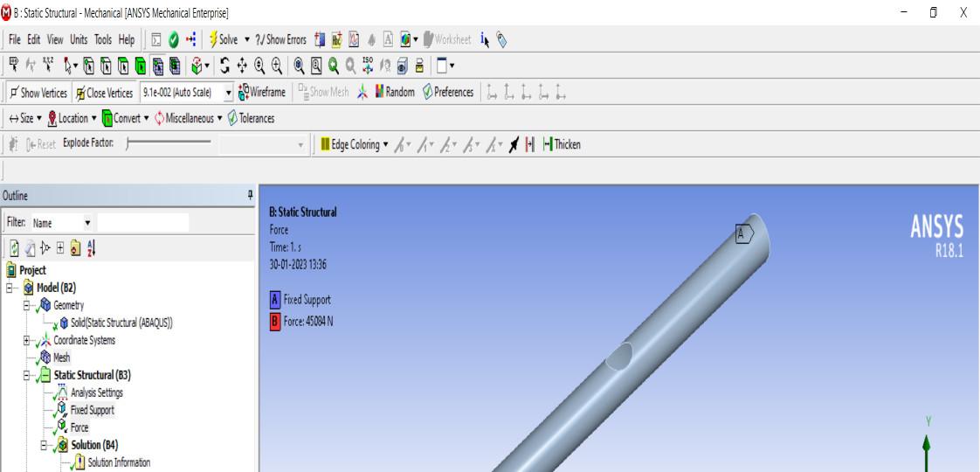Screen dimensions: 980x472
Task: Click the Outline refresh search icon
Action: [14, 249]
